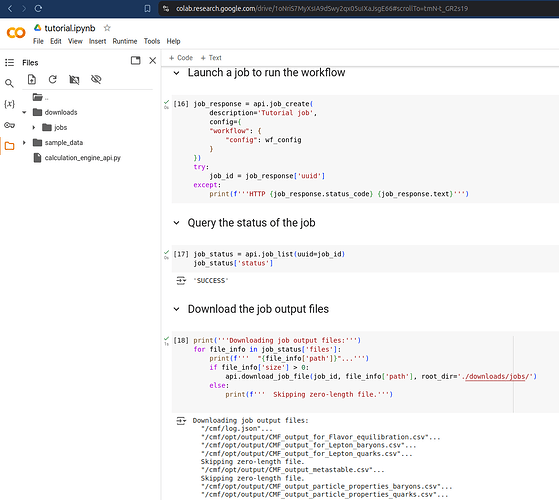Click the bookmark icon in the address bar
559x500 pixels.
pyautogui.click(x=147, y=9)
